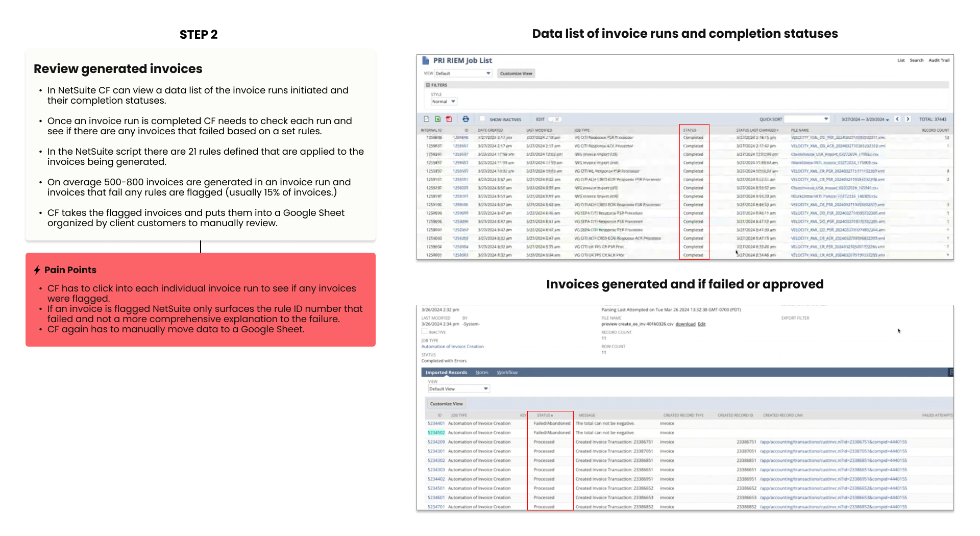Open created record link for invoice 23387051
Image resolution: width=980 pixels, height=536 pixels.
(x=833, y=451)
